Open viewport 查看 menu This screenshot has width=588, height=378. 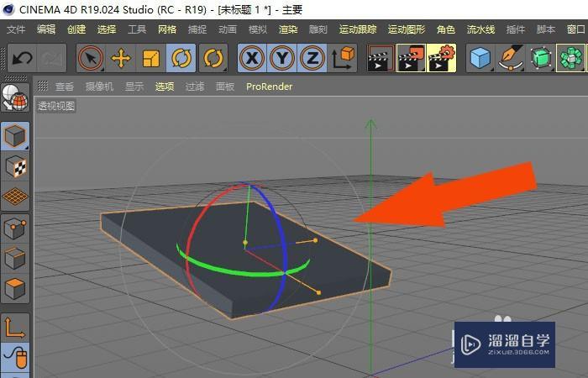(x=65, y=87)
